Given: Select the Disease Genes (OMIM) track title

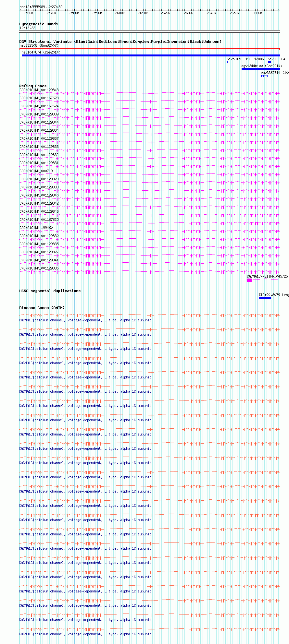Looking at the screenshot, I should click(x=42, y=308).
